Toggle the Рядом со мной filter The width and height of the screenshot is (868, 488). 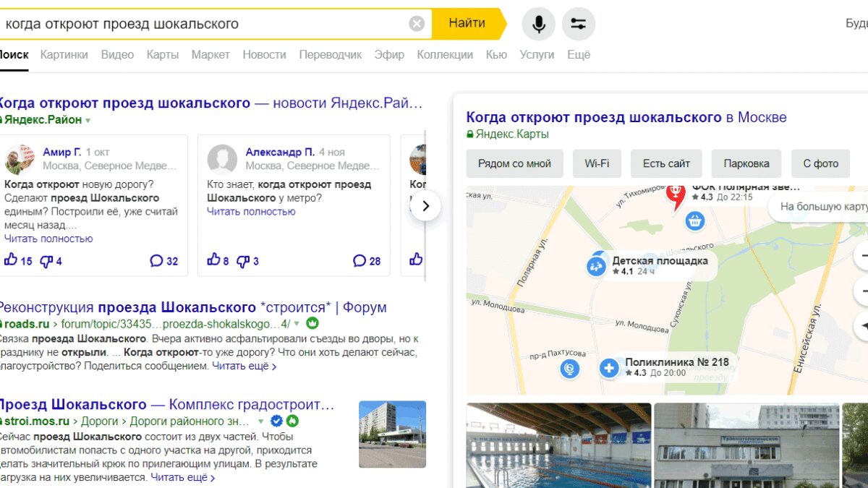(x=514, y=163)
